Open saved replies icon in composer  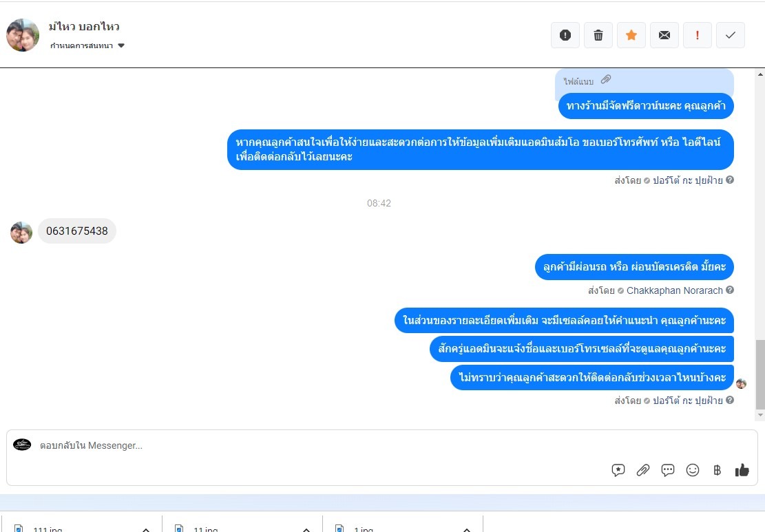(x=618, y=469)
